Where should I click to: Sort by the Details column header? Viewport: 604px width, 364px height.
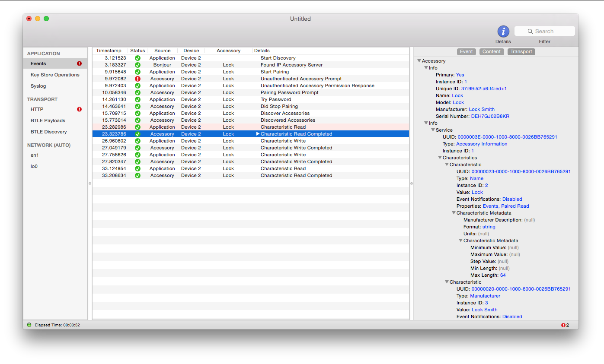coord(331,51)
